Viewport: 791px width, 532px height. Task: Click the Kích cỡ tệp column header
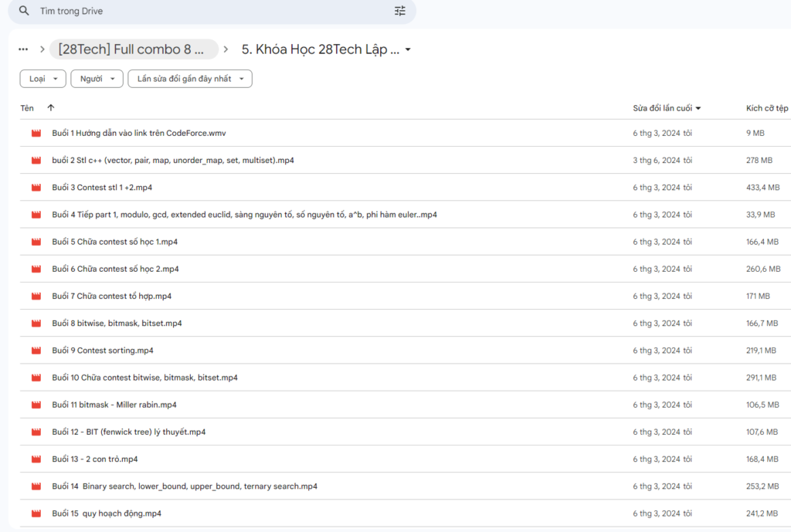point(766,108)
